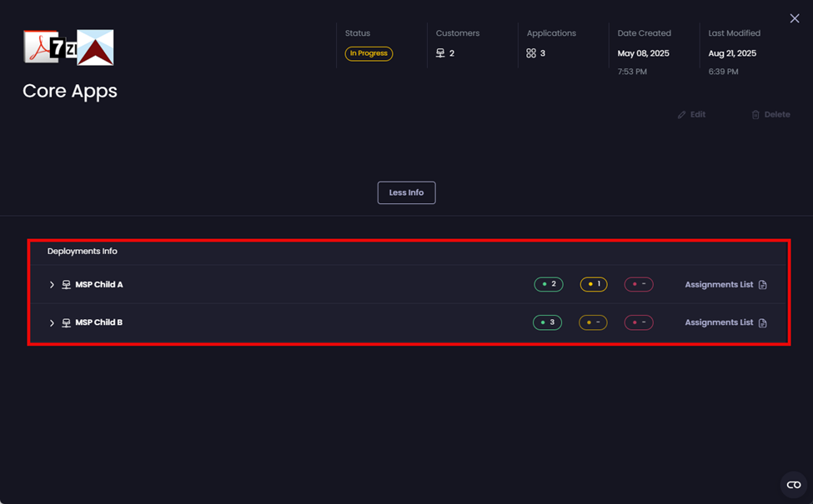Click the Core Apps title
This screenshot has width=813, height=504.
[68, 91]
